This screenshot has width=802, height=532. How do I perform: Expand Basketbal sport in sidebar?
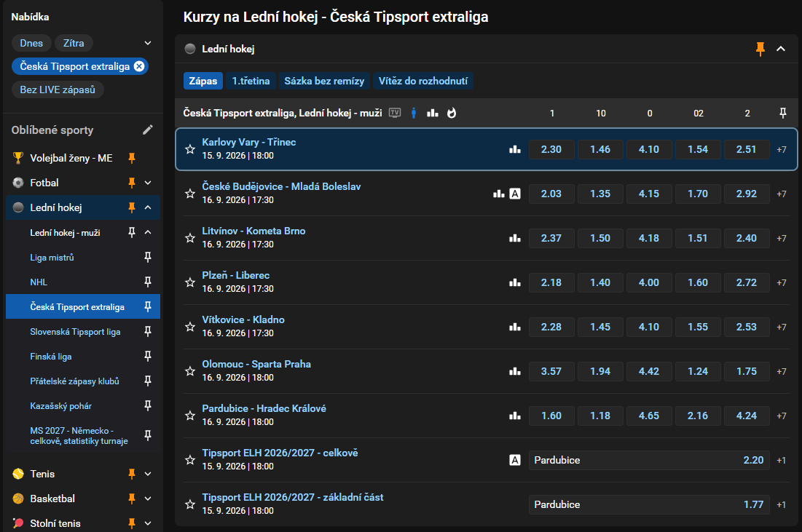click(148, 499)
